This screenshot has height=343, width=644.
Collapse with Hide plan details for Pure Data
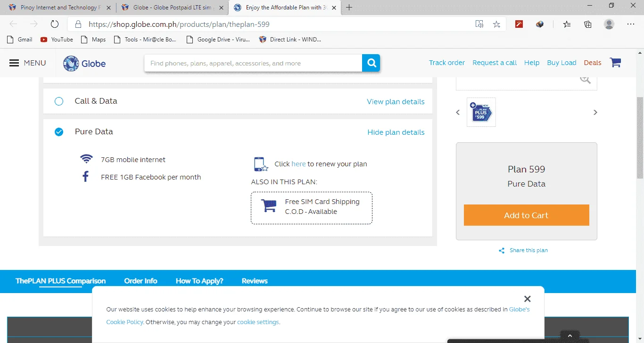pos(396,132)
